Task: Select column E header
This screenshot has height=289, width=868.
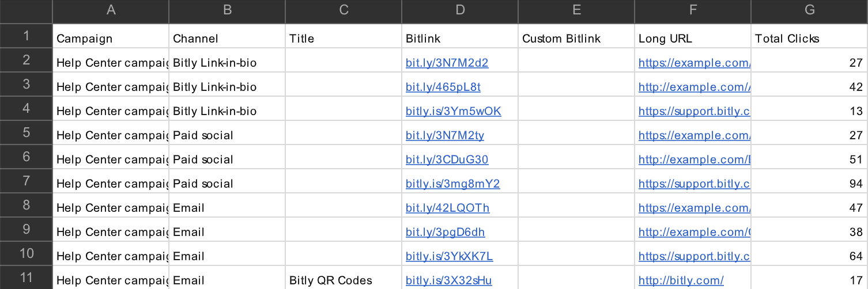Action: [x=576, y=12]
